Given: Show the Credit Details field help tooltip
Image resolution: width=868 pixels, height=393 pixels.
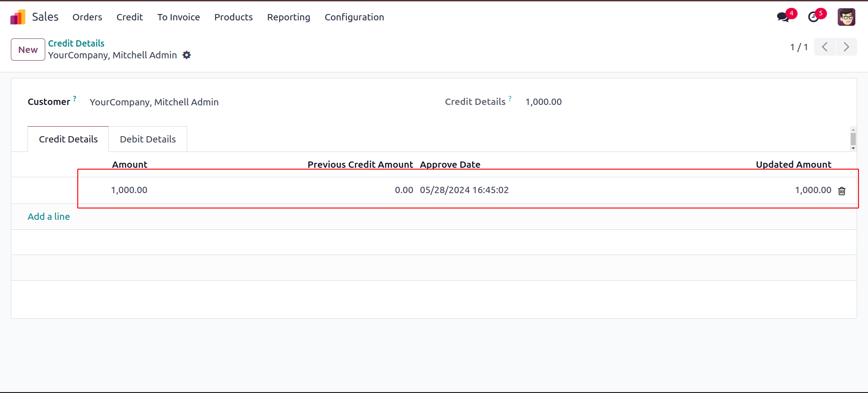Looking at the screenshot, I should pyautogui.click(x=510, y=98).
